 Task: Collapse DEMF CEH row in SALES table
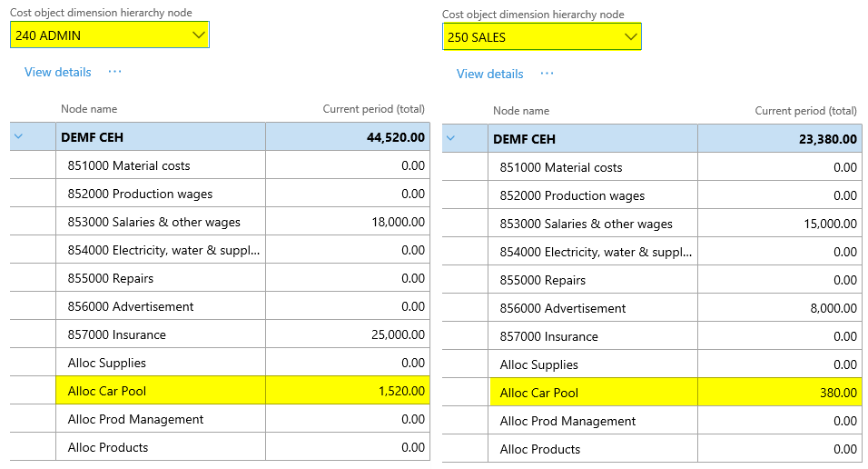450,139
